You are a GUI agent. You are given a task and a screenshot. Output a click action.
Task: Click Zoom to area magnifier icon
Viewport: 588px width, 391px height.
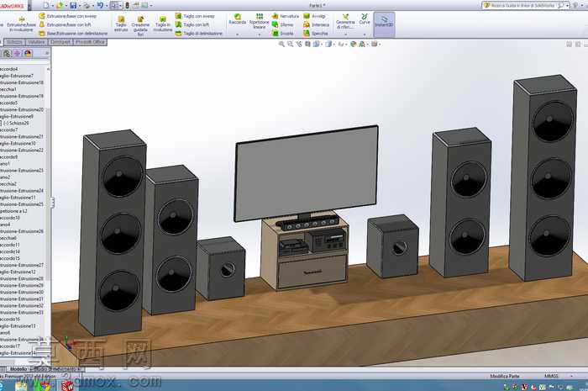click(x=291, y=45)
